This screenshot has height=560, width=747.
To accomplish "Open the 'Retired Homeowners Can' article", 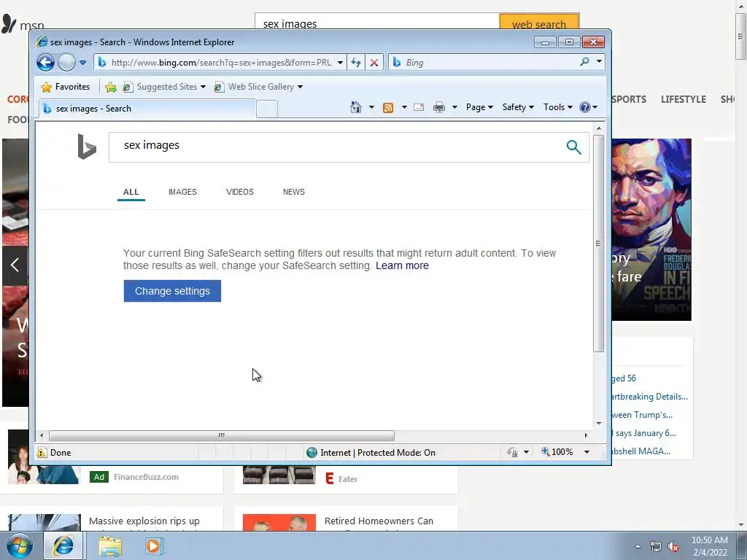I will tap(379, 521).
